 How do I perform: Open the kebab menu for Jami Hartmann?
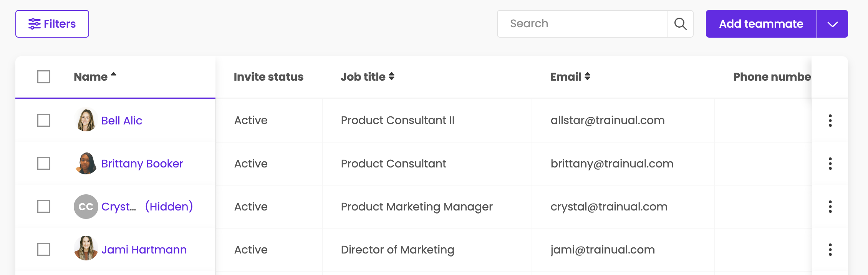830,250
